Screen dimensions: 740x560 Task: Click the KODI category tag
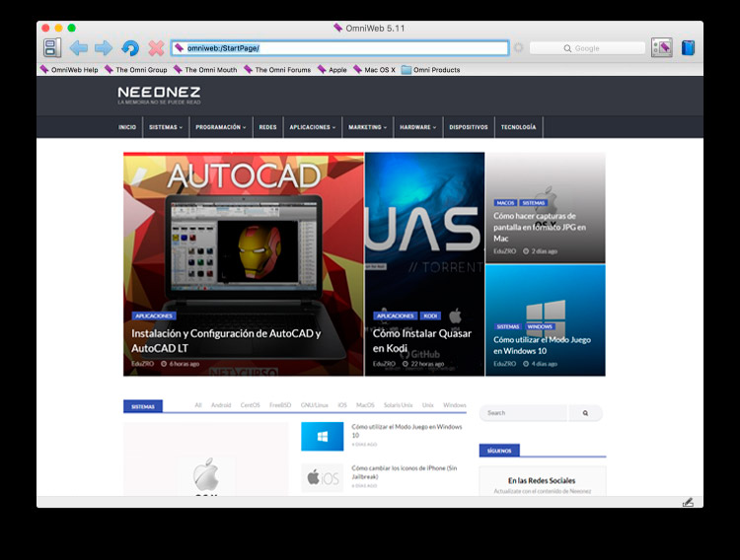click(x=430, y=316)
